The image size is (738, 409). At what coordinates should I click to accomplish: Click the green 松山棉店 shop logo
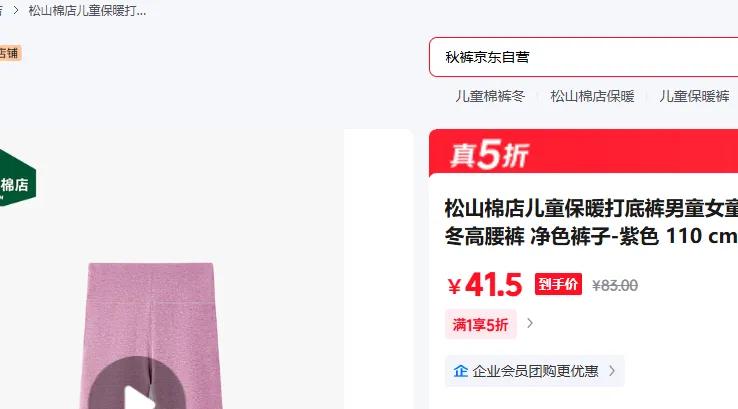point(17,178)
